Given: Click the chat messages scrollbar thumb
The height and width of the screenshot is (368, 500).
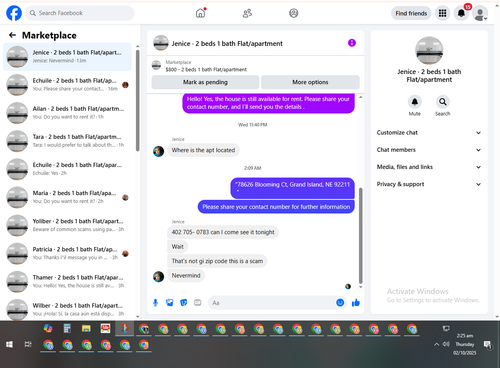Looking at the screenshot, I should point(360,236).
